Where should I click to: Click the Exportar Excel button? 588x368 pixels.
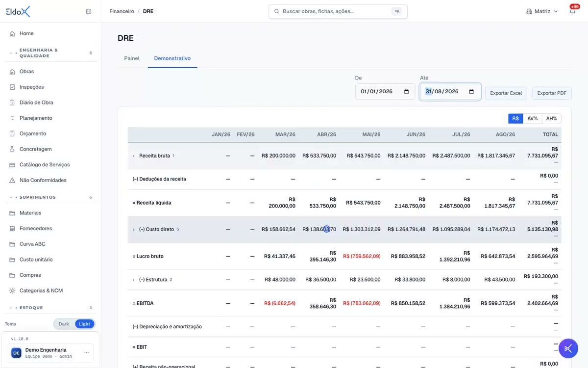pos(506,93)
